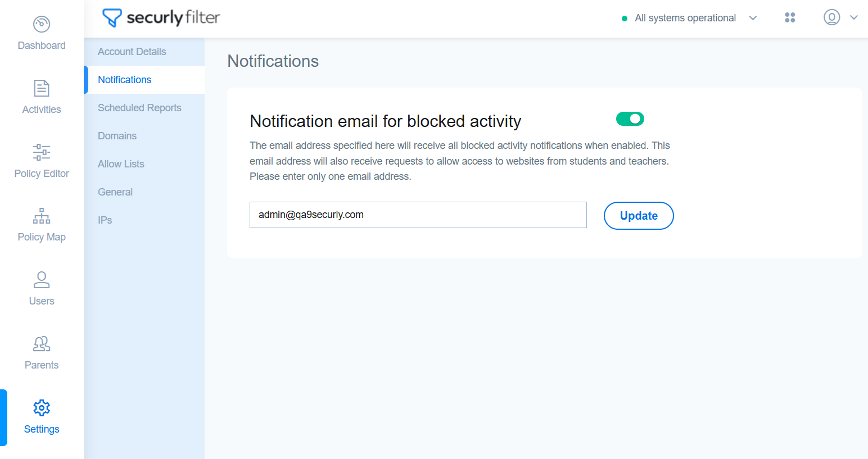Viewport: 868px width, 459px height.
Task: Open the Dashboard gauge icon
Action: click(x=42, y=24)
